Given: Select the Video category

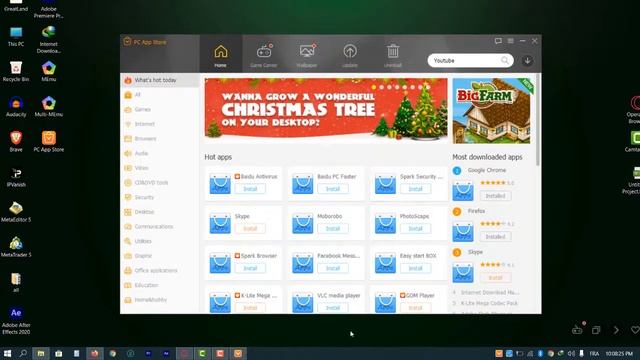Looking at the screenshot, I should (160, 168).
